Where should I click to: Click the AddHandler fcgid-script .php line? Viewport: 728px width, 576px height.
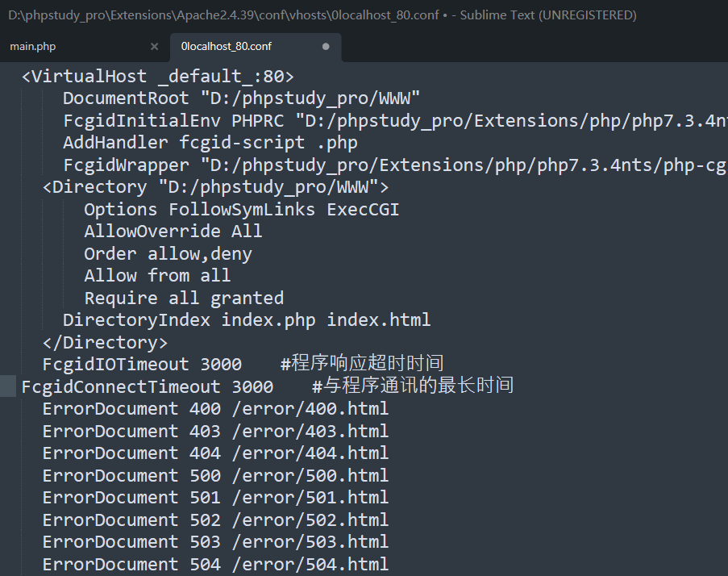point(210,143)
